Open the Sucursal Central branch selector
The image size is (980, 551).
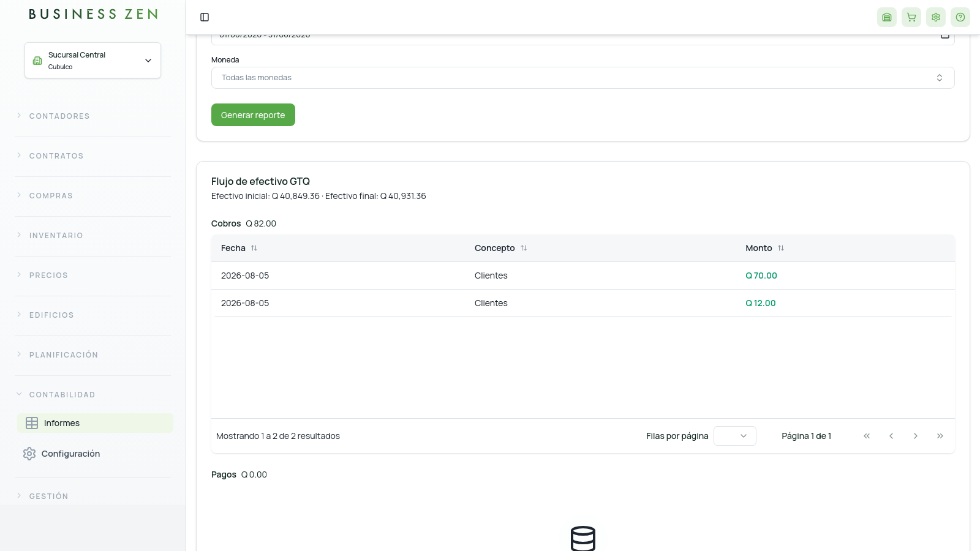(x=93, y=60)
